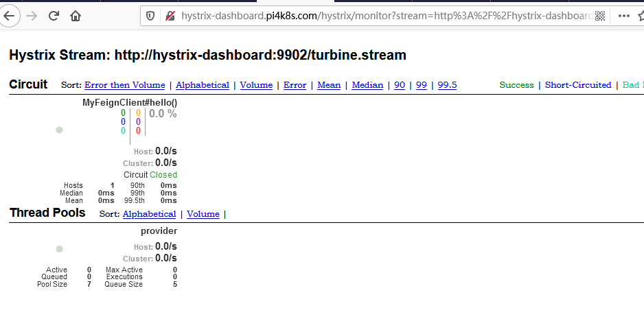
Task: Focus the URL address bar field
Action: pyautogui.click(x=386, y=16)
